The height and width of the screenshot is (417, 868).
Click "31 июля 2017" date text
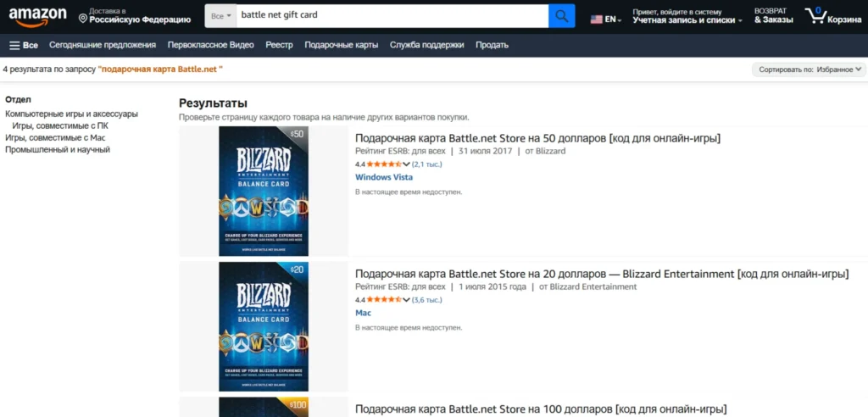pos(485,151)
